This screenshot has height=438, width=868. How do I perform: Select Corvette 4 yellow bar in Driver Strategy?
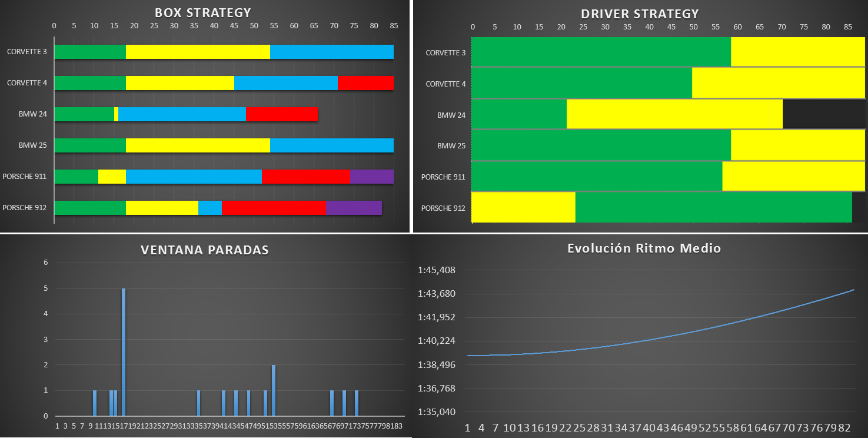779,83
